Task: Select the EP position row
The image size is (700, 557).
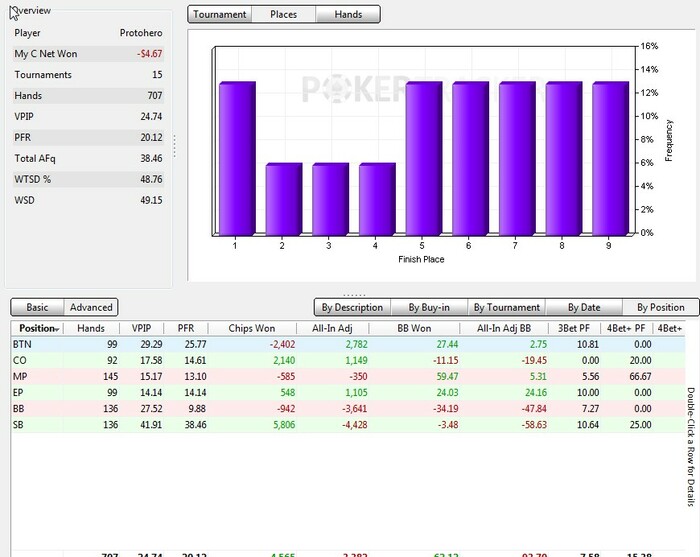Action: click(348, 392)
